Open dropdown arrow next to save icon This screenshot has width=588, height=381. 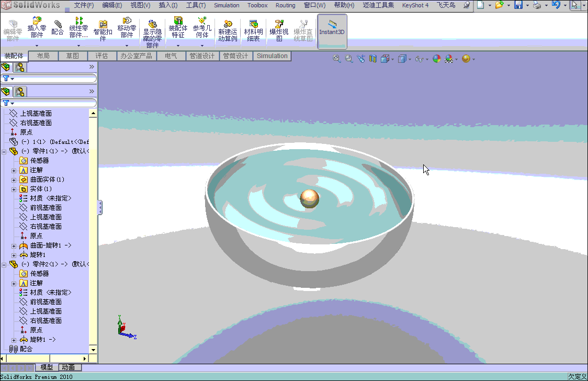(x=527, y=5)
